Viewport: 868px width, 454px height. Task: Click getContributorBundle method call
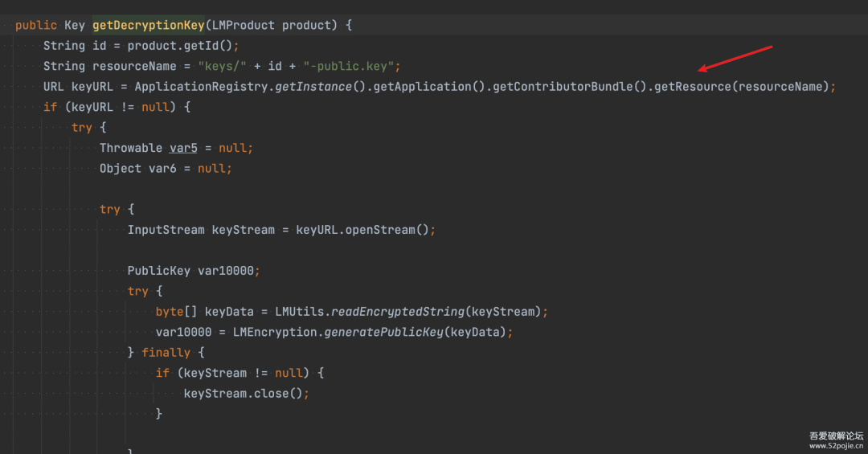[563, 87]
